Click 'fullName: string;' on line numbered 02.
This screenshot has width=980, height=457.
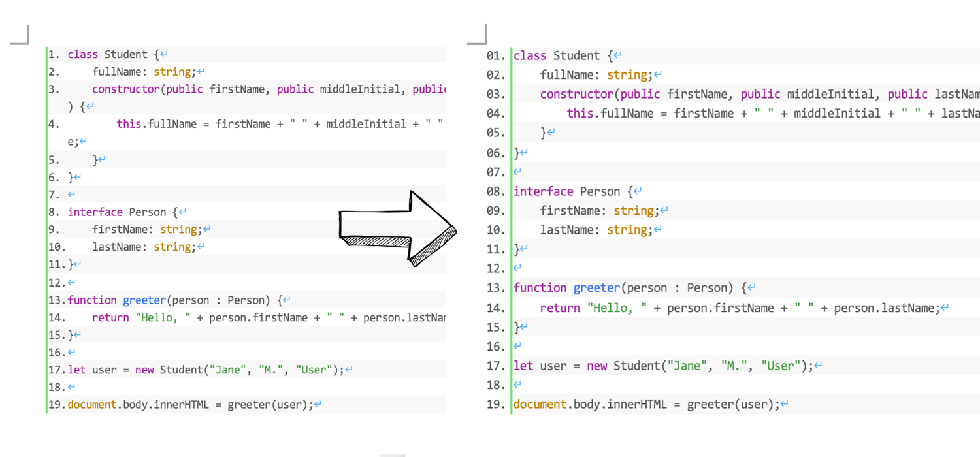point(596,75)
